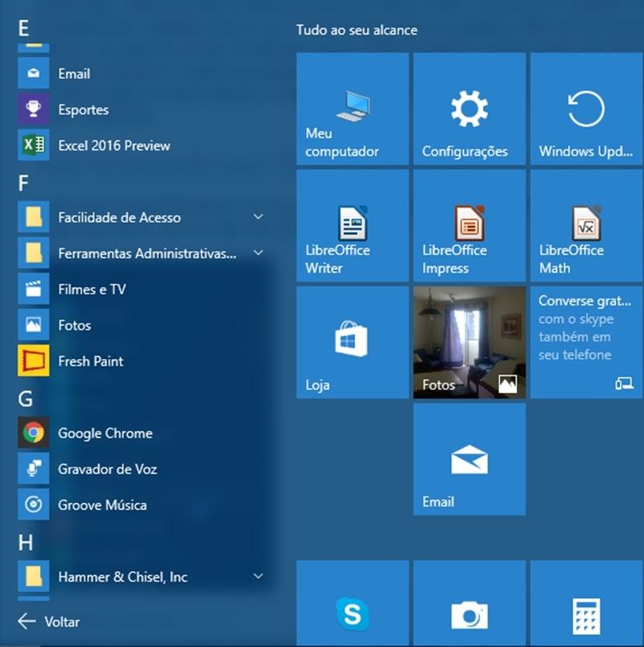Image resolution: width=644 pixels, height=647 pixels.
Task: Open the Fotos live tile thumbnail
Action: click(x=469, y=342)
